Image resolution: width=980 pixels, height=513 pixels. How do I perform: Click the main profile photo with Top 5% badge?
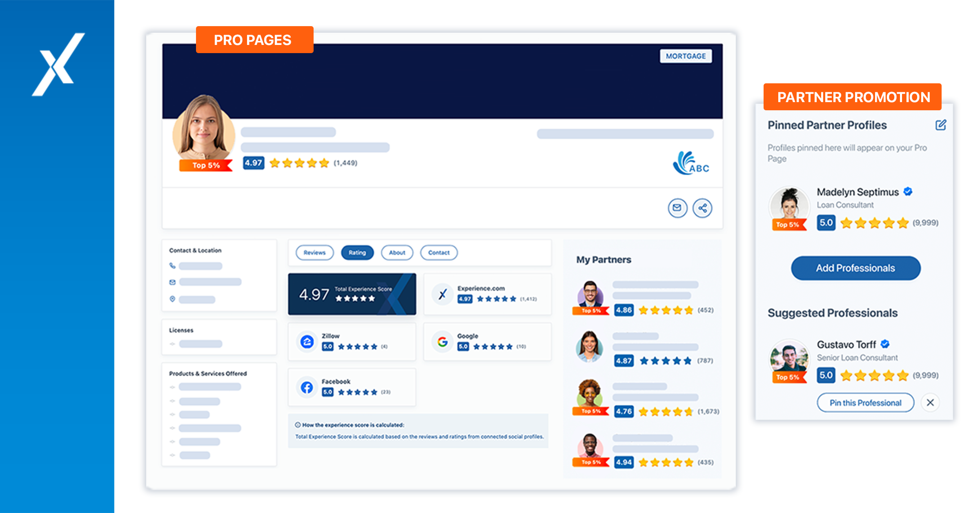point(203,129)
